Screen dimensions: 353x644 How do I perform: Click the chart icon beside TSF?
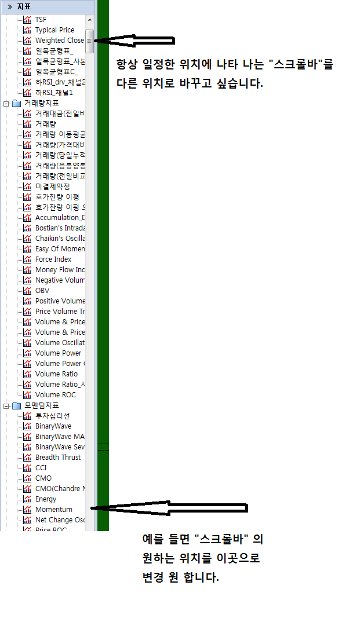(27, 20)
